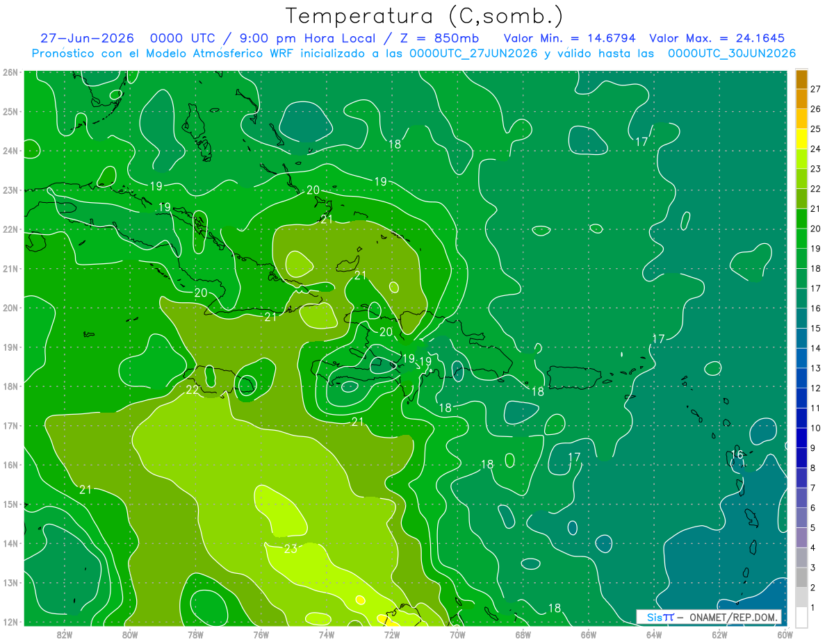Click the 'Pronóstico con el Modelo Atmosferico WRF' line
Image resolution: width=834 pixels, height=644 pixels.
click(x=414, y=53)
